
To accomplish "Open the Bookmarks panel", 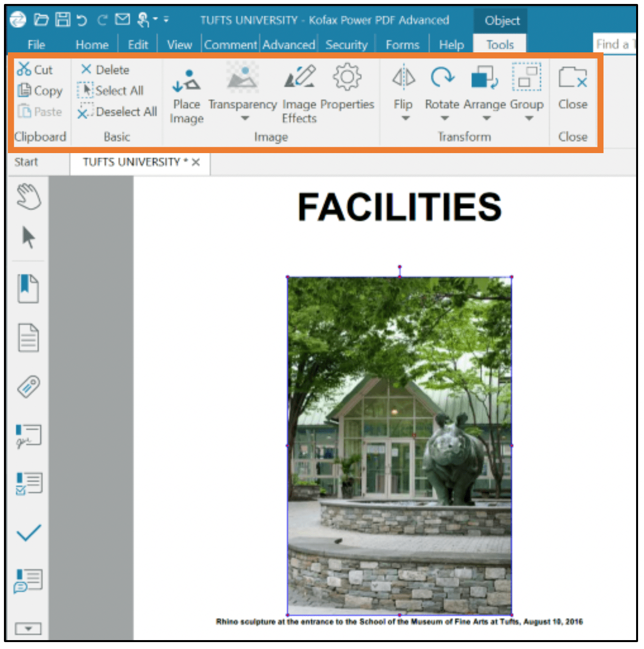I will (x=28, y=289).
